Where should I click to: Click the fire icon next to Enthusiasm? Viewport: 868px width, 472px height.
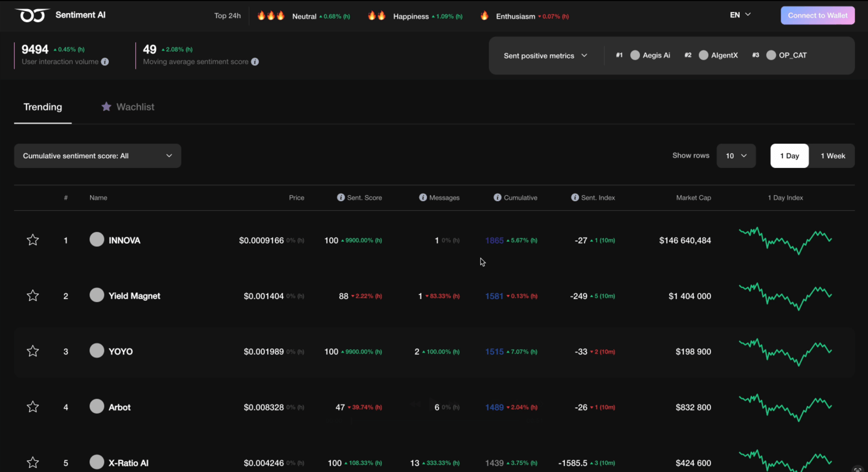pos(485,14)
